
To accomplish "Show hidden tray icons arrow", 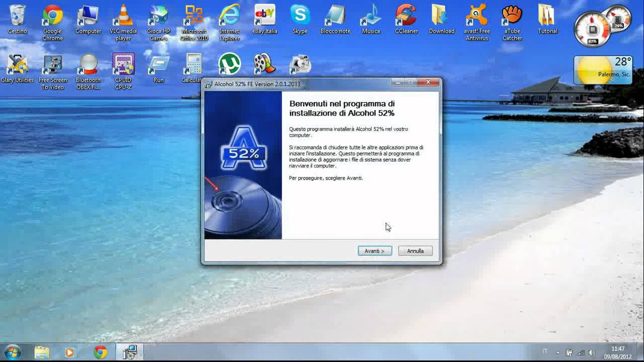I will [557, 352].
